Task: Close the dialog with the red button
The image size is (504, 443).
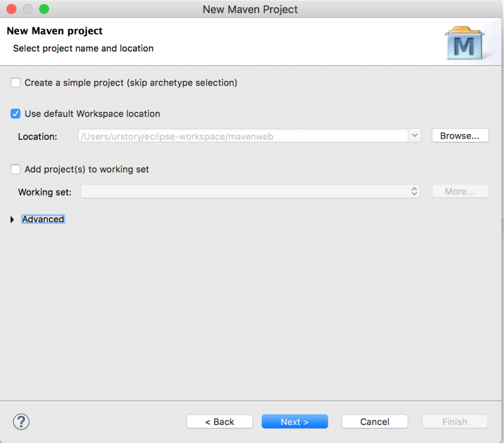Action: (x=11, y=9)
